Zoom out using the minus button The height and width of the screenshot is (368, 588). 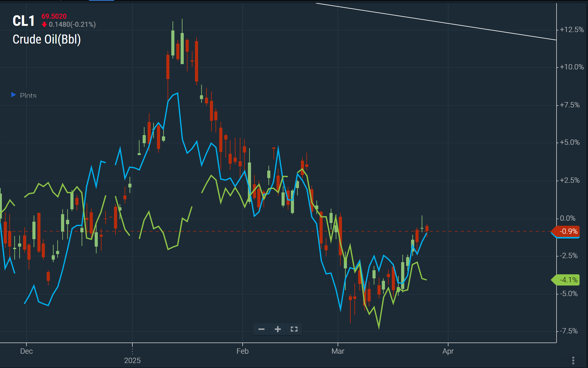click(x=261, y=329)
